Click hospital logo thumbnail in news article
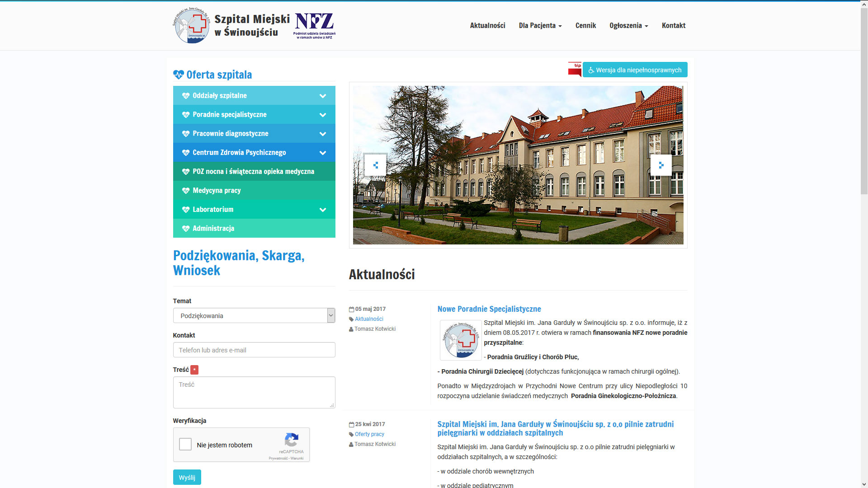Screen dimensions: 868x488 (461, 340)
